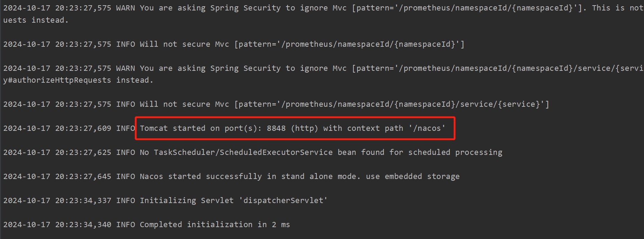Click the "Initializing Servlet" text
This screenshot has width=644, height=239.
pyautogui.click(x=187, y=201)
